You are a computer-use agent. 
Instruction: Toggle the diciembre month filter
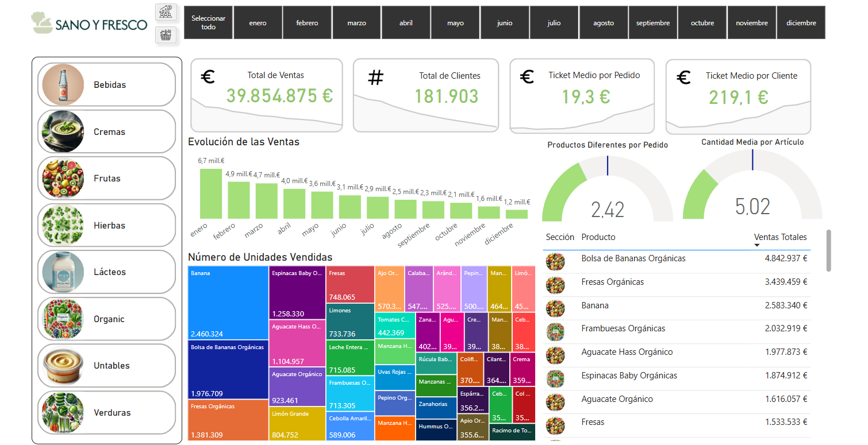click(x=801, y=23)
